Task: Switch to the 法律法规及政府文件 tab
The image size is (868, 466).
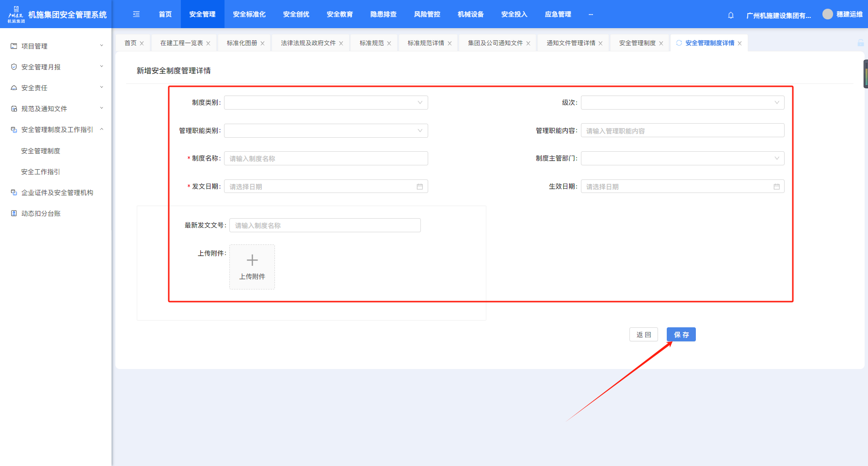Action: [x=308, y=43]
